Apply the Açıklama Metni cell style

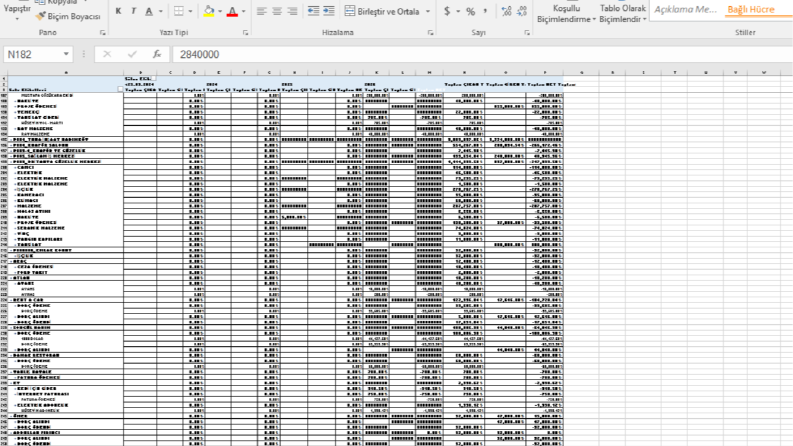pyautogui.click(x=685, y=10)
